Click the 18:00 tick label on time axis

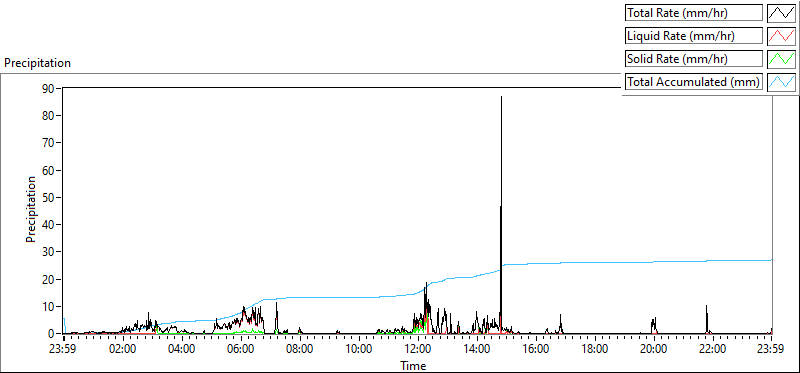pyautogui.click(x=595, y=350)
